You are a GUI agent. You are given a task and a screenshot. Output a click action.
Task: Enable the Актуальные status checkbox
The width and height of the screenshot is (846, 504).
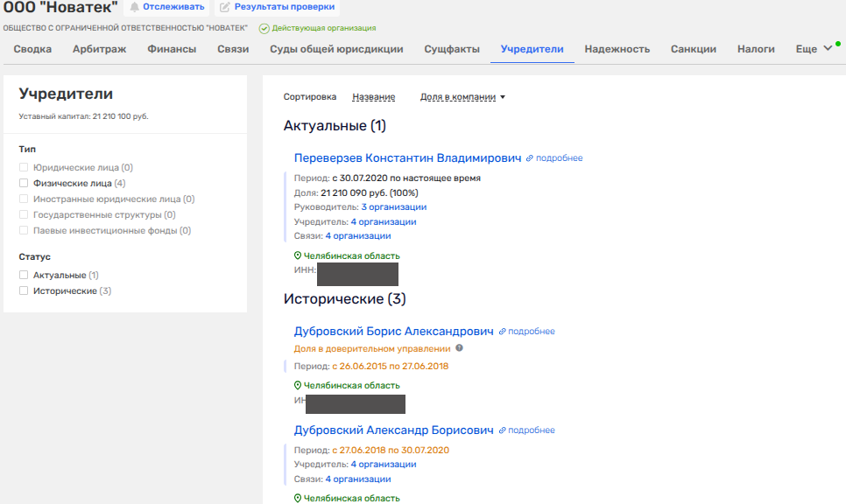click(24, 275)
